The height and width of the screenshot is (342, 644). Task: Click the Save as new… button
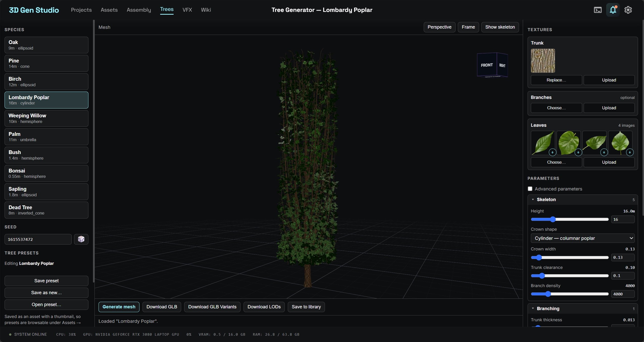[46, 293]
